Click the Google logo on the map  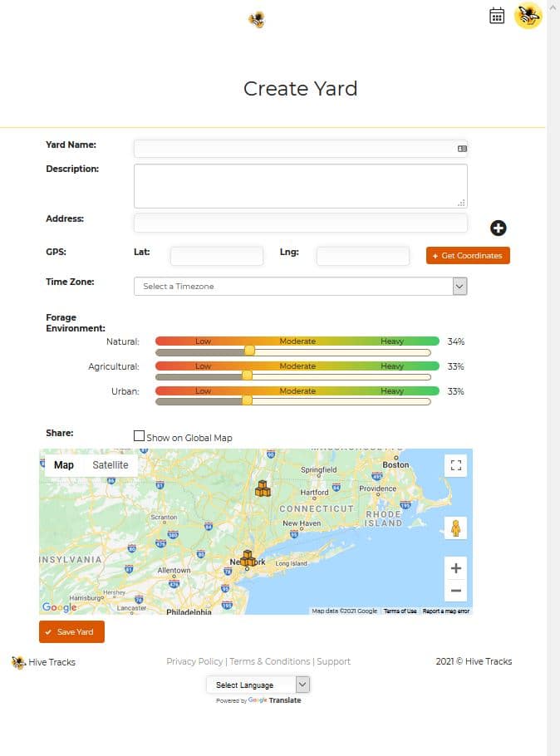click(59, 607)
